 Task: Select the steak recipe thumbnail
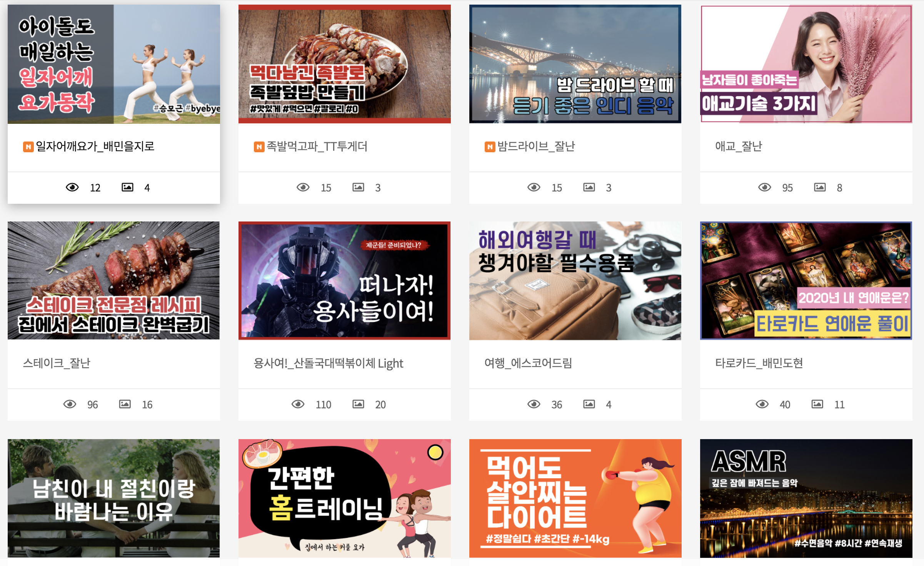113,280
